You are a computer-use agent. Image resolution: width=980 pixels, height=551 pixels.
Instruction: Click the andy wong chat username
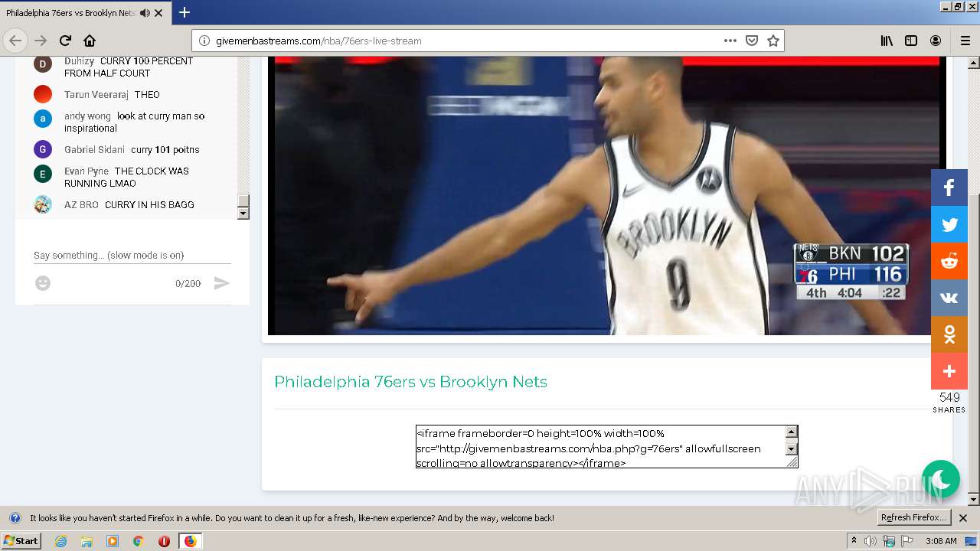pos(87,116)
